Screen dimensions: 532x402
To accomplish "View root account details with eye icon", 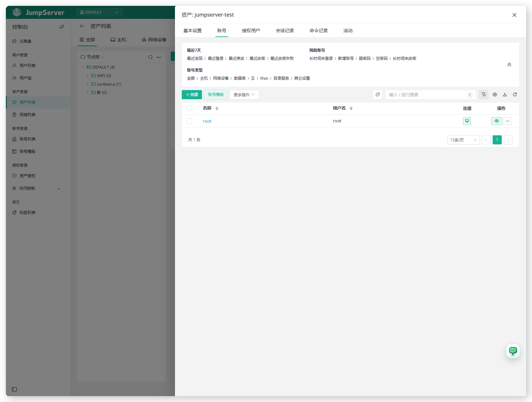I will 497,121.
